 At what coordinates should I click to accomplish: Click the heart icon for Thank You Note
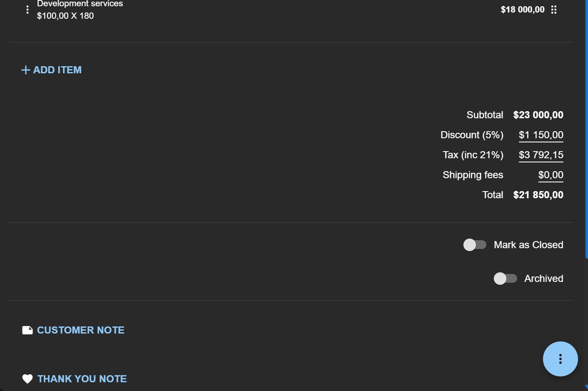point(28,379)
